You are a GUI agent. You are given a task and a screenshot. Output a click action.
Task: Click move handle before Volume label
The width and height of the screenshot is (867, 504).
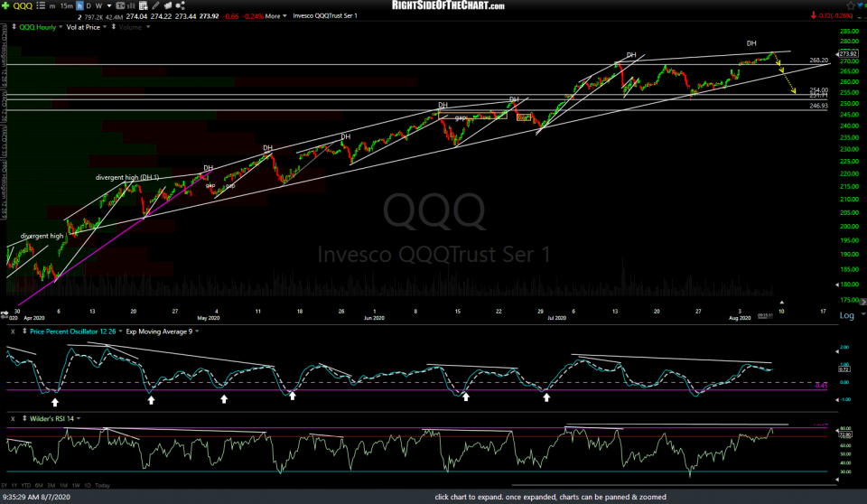tap(114, 26)
